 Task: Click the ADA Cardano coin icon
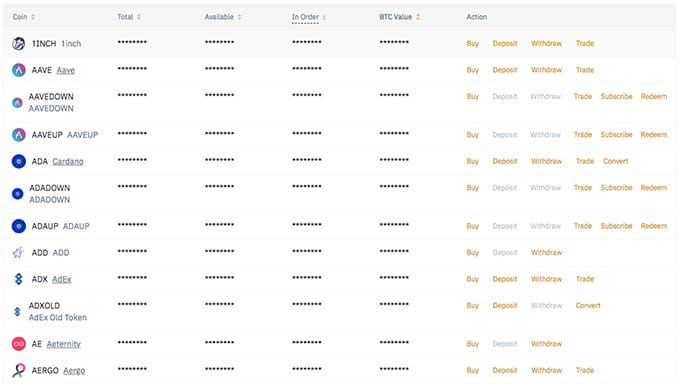coord(18,161)
